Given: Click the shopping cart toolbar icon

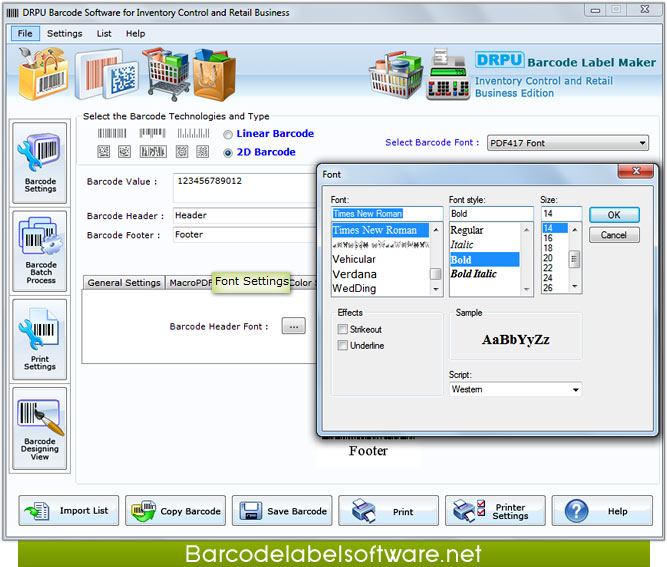Looking at the screenshot, I should click(165, 74).
